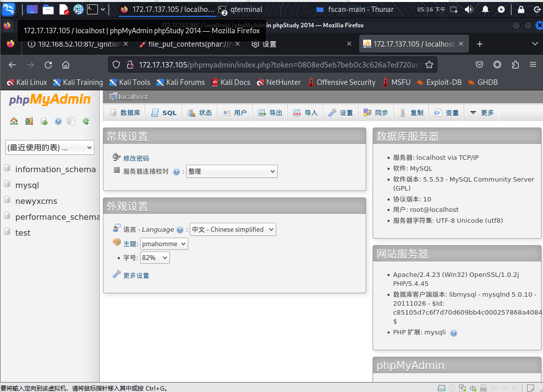Click the phpMyAdmin logo
This screenshot has width=543, height=392.
coord(50,100)
